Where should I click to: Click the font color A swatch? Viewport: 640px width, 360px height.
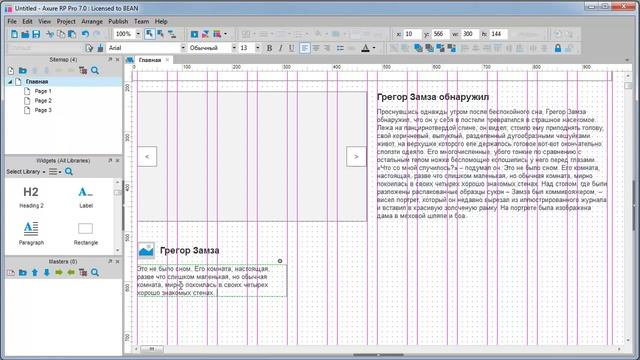click(x=365, y=48)
